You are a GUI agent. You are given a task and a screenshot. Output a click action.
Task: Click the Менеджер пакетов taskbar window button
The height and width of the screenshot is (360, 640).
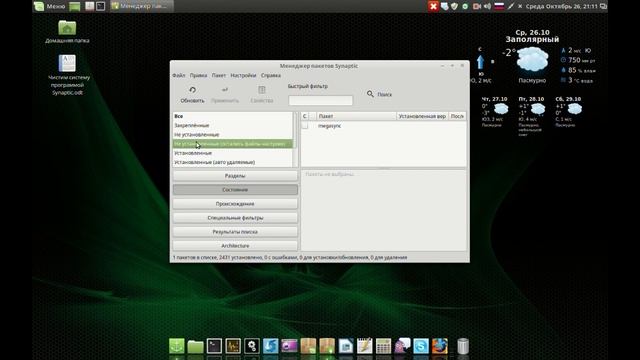[141, 6]
